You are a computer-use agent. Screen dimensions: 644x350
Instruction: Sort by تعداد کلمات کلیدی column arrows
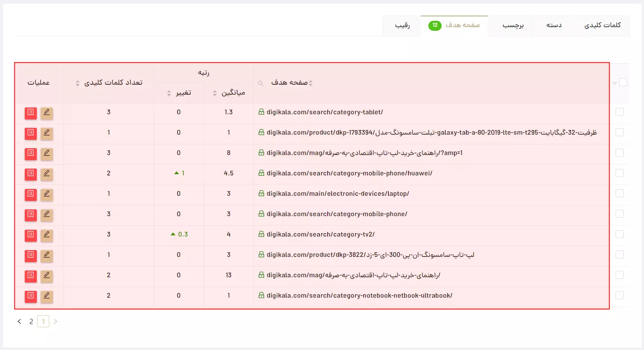(x=78, y=83)
